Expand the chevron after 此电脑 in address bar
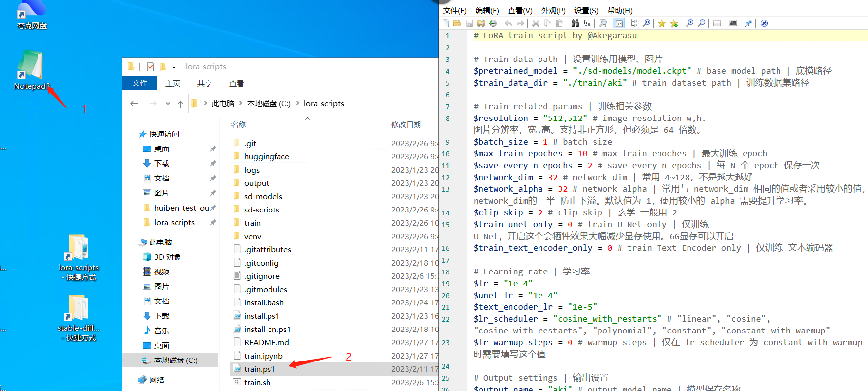The height and width of the screenshot is (391, 868). point(241,104)
